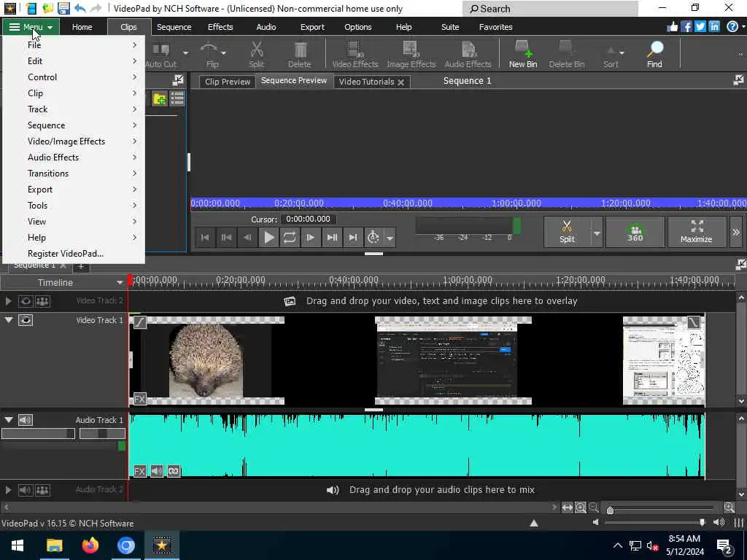
Task: Click the FX button on the video clip
Action: (x=139, y=399)
